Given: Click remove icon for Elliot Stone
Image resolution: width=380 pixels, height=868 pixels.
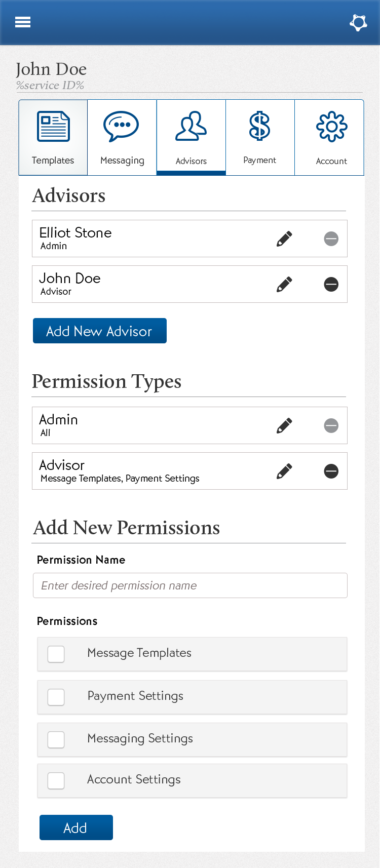Looking at the screenshot, I should (x=331, y=239).
